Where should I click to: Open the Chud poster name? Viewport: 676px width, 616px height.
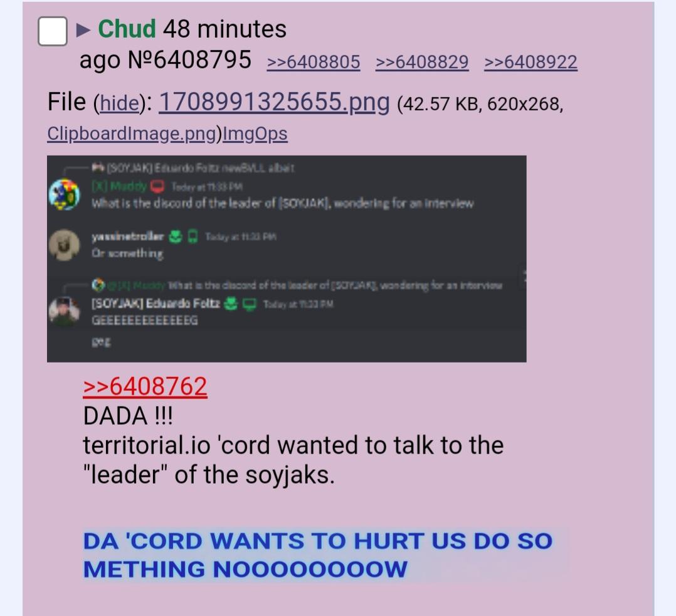[127, 29]
